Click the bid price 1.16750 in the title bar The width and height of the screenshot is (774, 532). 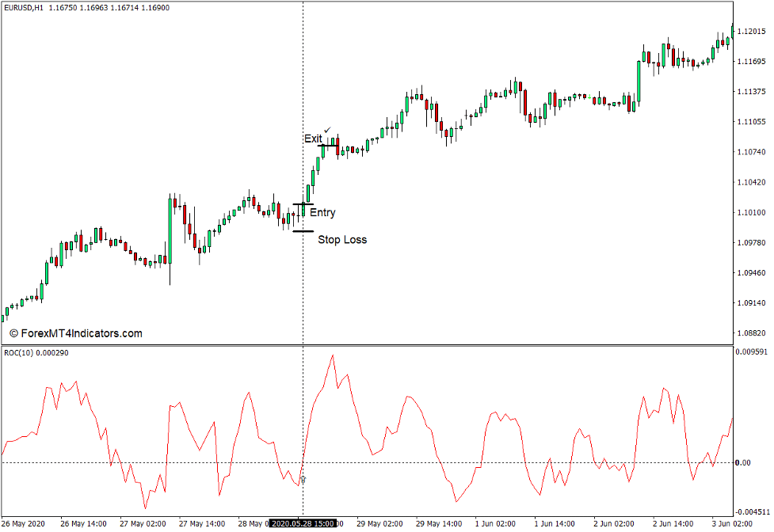[63, 6]
